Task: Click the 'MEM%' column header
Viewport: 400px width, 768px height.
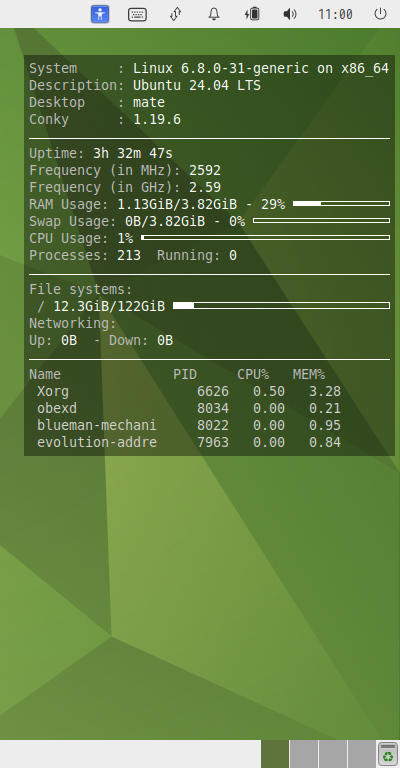Action: 309,375
